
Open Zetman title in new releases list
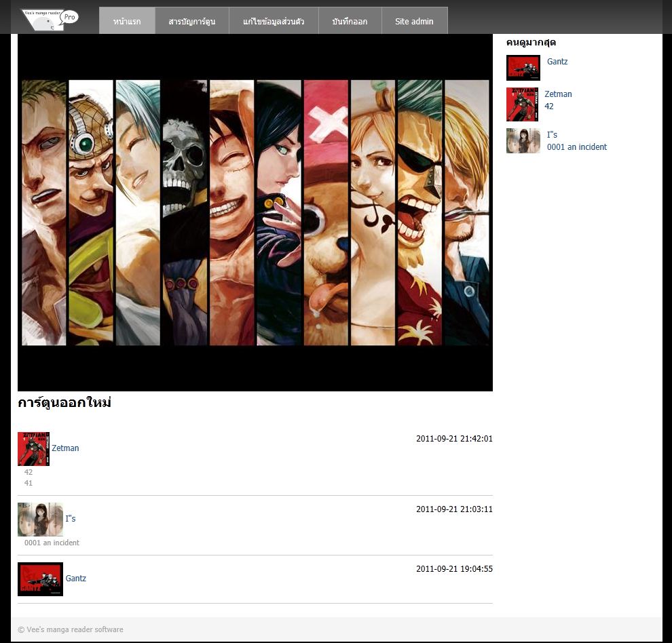click(x=65, y=448)
